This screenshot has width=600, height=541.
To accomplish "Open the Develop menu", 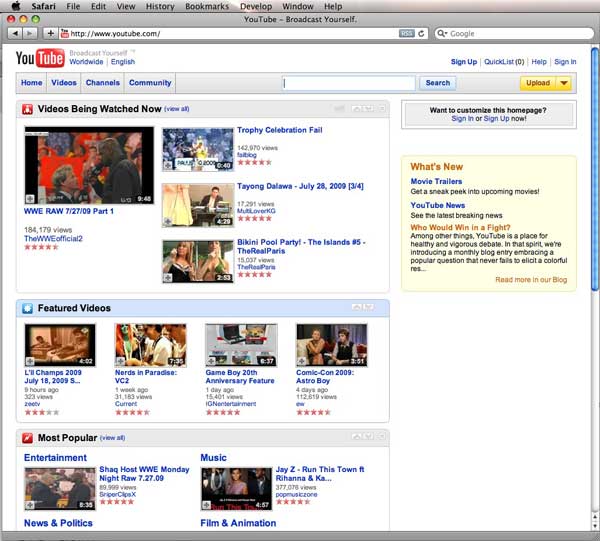I will [x=256, y=6].
